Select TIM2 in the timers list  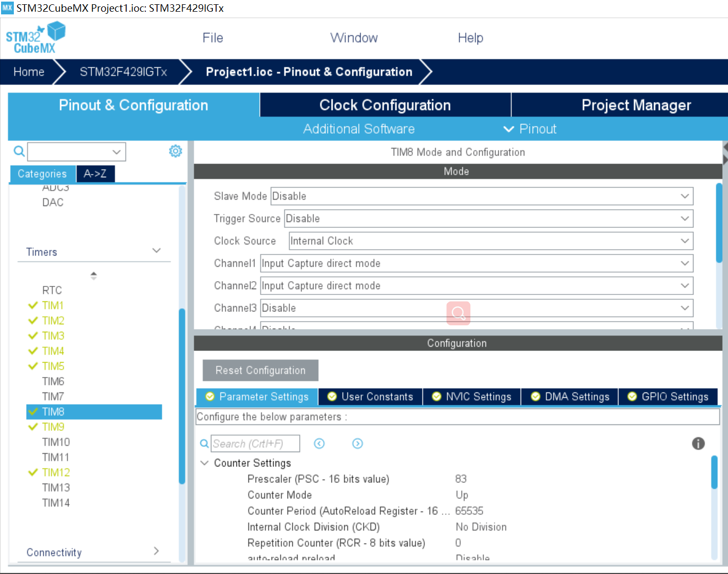tap(53, 321)
